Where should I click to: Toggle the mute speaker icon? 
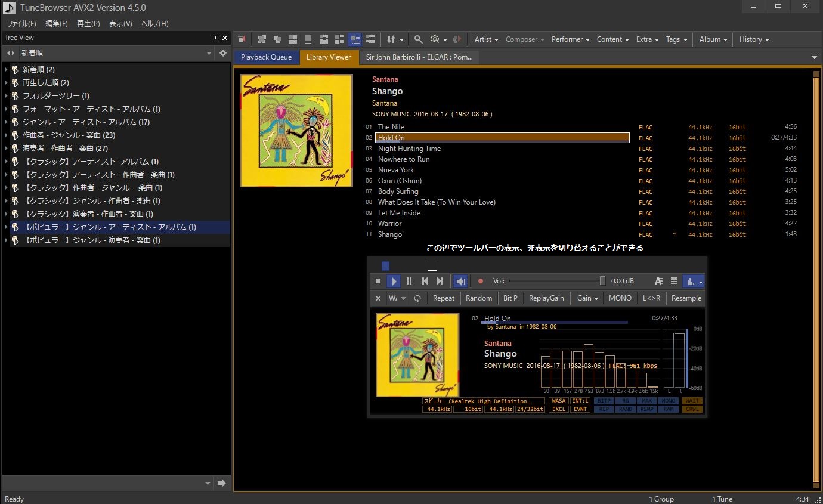click(x=460, y=281)
